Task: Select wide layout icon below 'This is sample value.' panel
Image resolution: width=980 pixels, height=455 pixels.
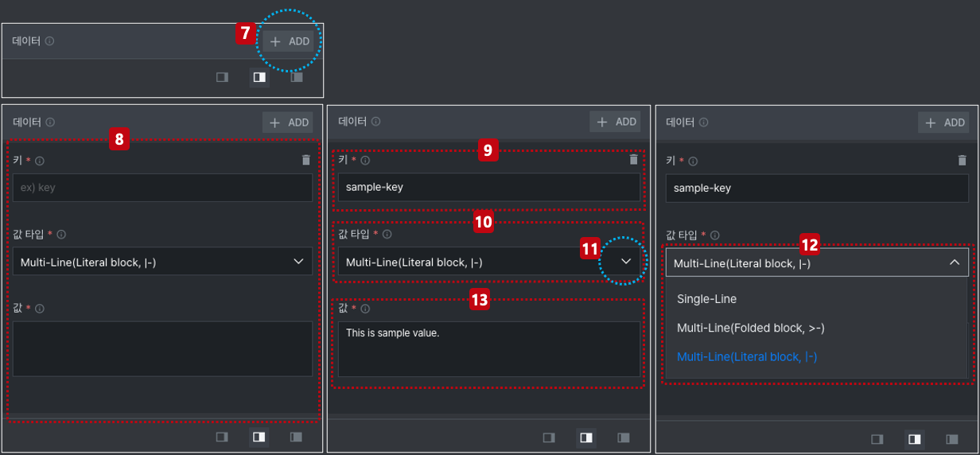Action: pos(624,437)
